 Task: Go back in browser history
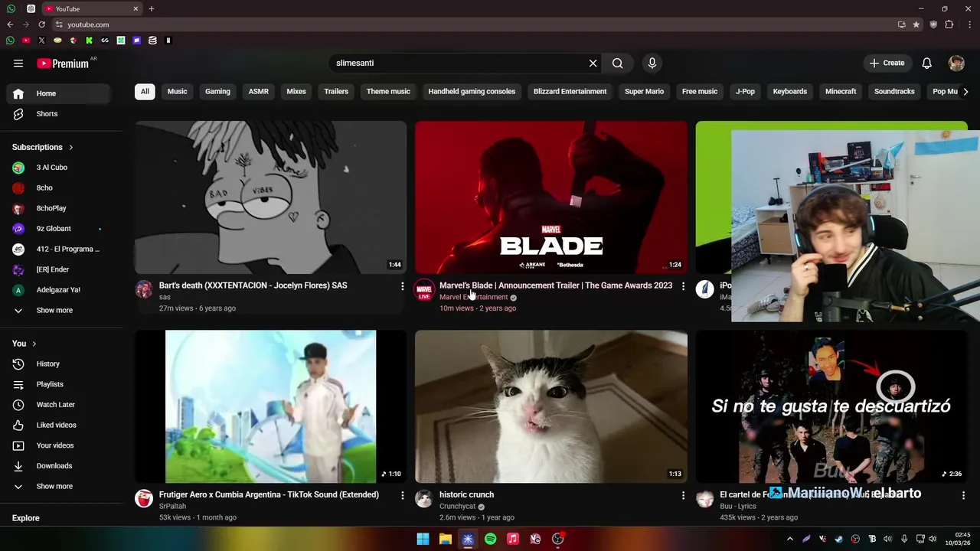click(10, 24)
